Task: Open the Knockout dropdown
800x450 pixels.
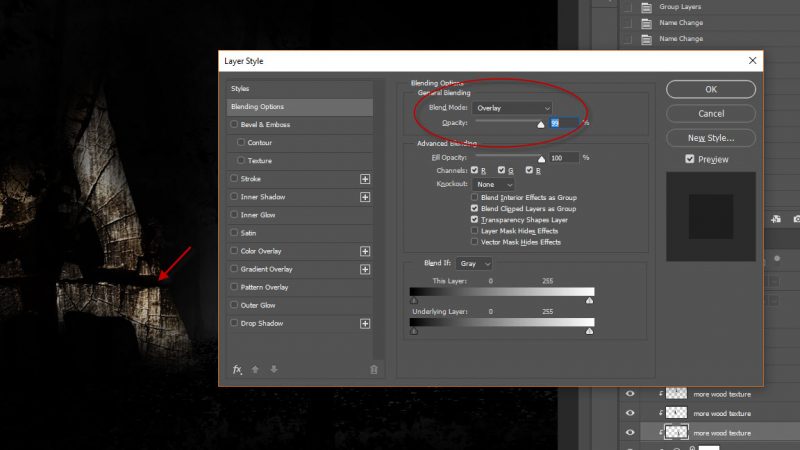Action: pyautogui.click(x=495, y=185)
